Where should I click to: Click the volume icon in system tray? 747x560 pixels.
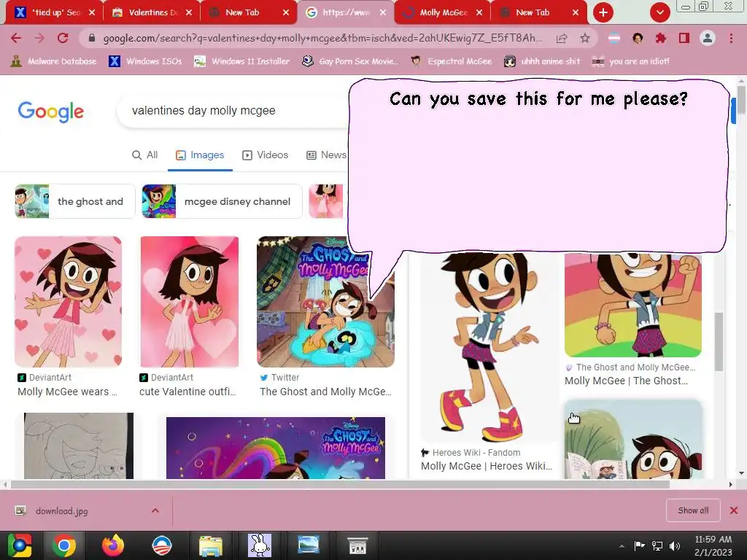[x=675, y=546]
